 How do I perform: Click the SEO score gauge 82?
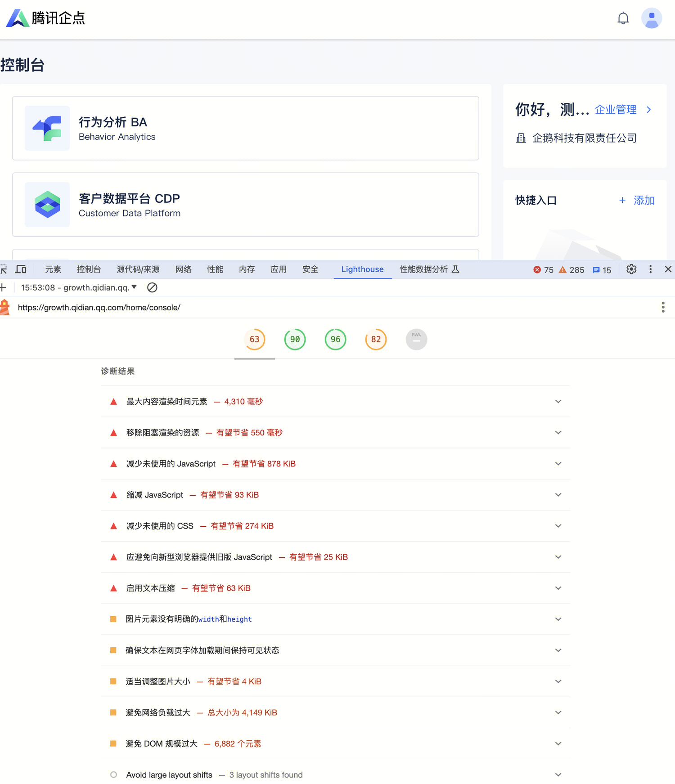[x=376, y=339]
